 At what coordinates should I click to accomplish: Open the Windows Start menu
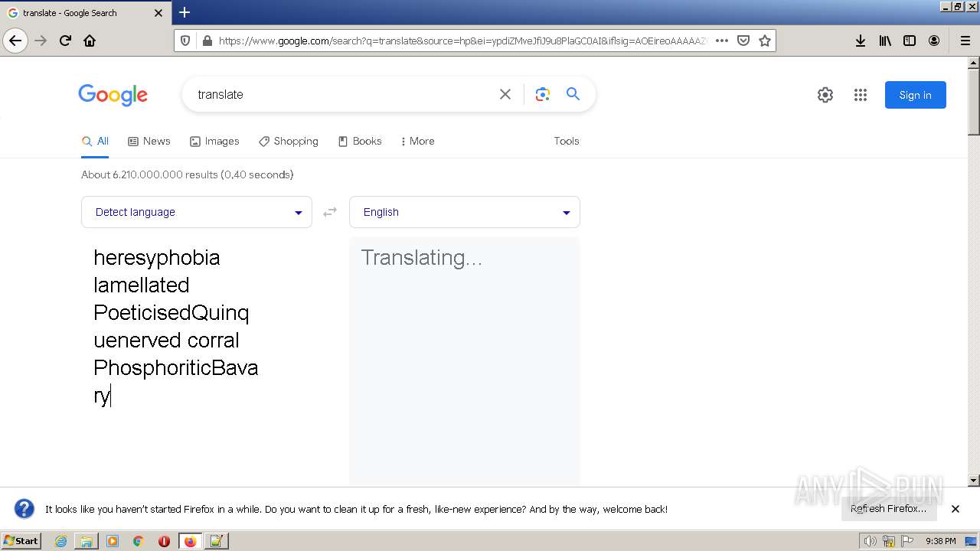[21, 541]
